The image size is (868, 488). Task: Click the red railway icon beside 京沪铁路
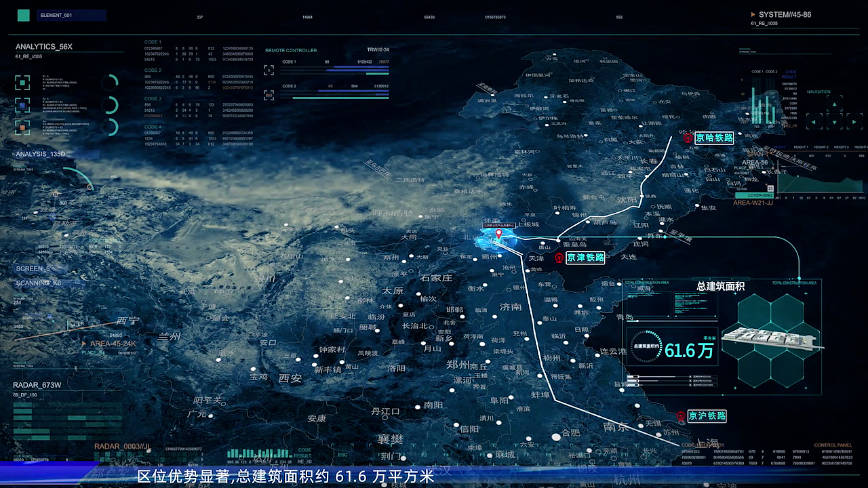(680, 415)
